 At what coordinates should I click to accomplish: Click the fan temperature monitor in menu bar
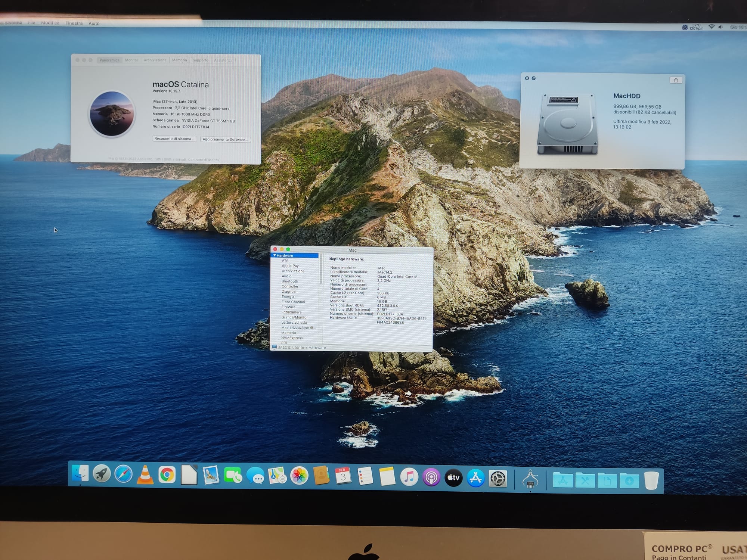coord(693,27)
